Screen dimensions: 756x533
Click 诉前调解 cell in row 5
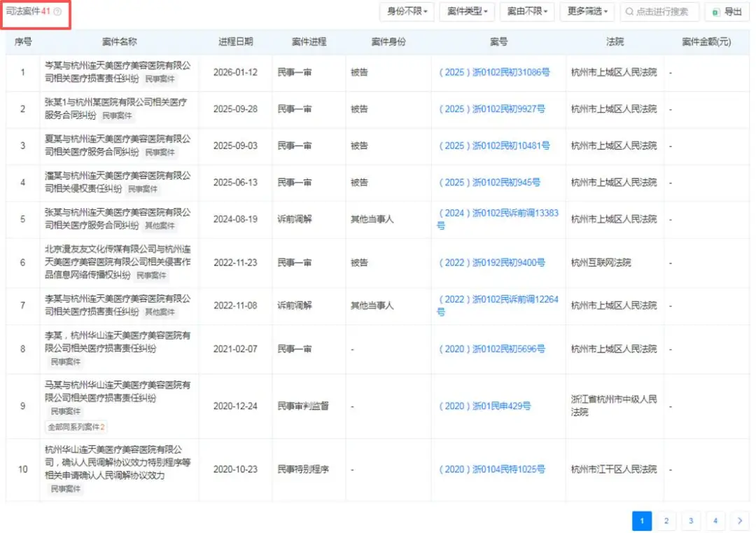pos(294,219)
